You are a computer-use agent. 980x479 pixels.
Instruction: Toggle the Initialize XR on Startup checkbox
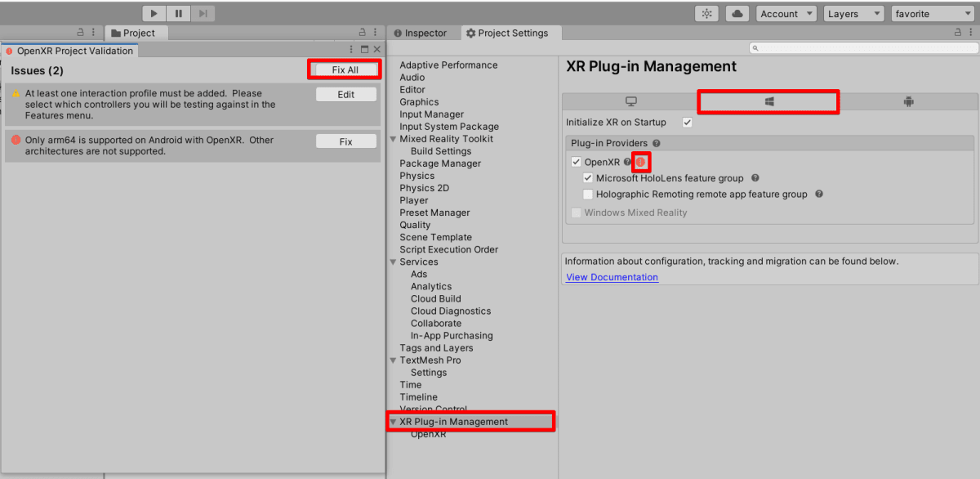687,123
